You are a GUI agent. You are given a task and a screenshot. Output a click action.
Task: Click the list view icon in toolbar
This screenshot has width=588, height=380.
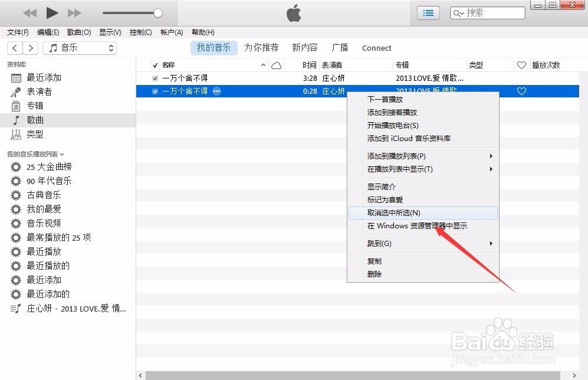tap(428, 12)
